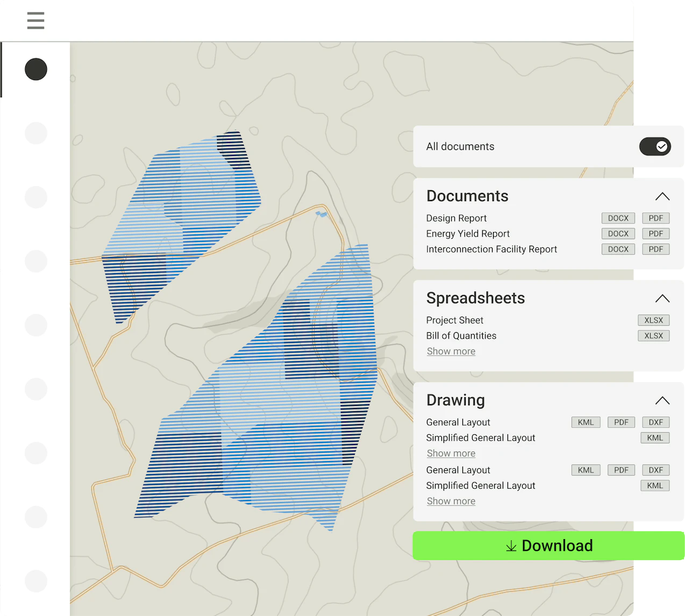Click the All documents label
Viewport: 685px width, 616px height.
460,147
